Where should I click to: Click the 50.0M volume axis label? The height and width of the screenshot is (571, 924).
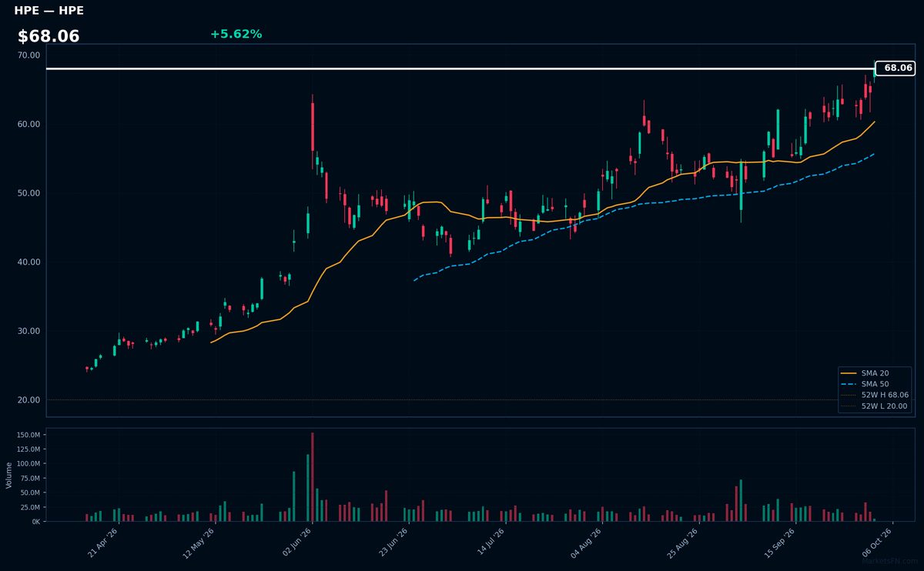coord(29,493)
